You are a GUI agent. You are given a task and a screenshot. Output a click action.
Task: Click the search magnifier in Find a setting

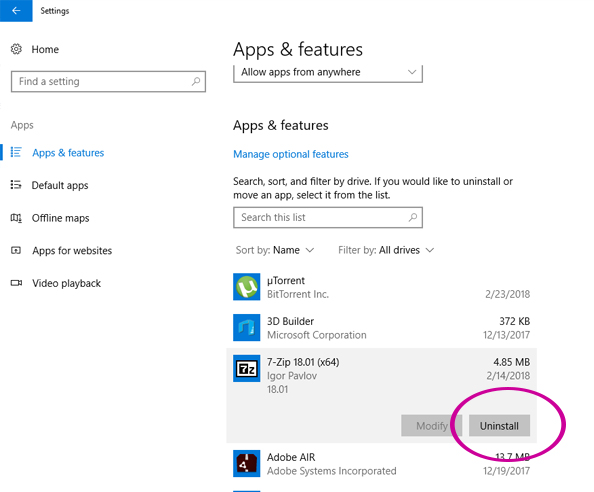(196, 81)
